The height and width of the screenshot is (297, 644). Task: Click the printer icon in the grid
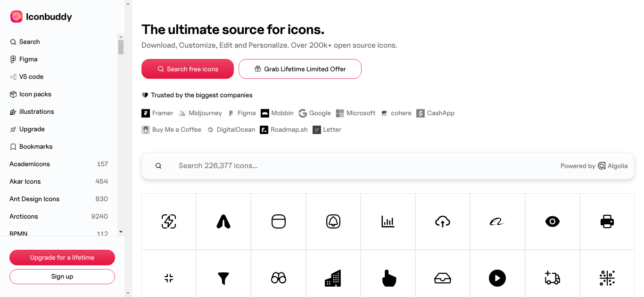(607, 221)
